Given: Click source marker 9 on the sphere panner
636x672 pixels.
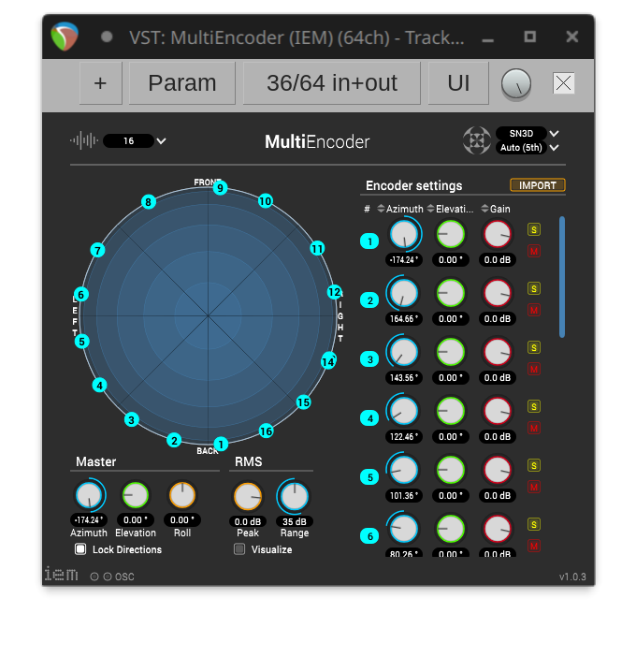Looking at the screenshot, I should [220, 188].
